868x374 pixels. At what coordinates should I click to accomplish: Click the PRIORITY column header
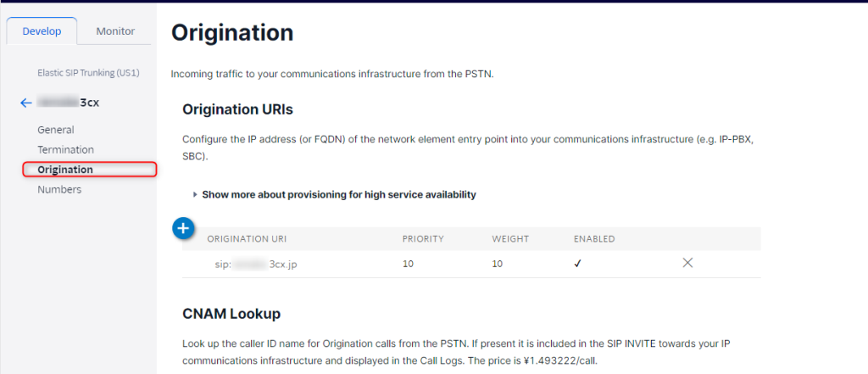point(423,239)
